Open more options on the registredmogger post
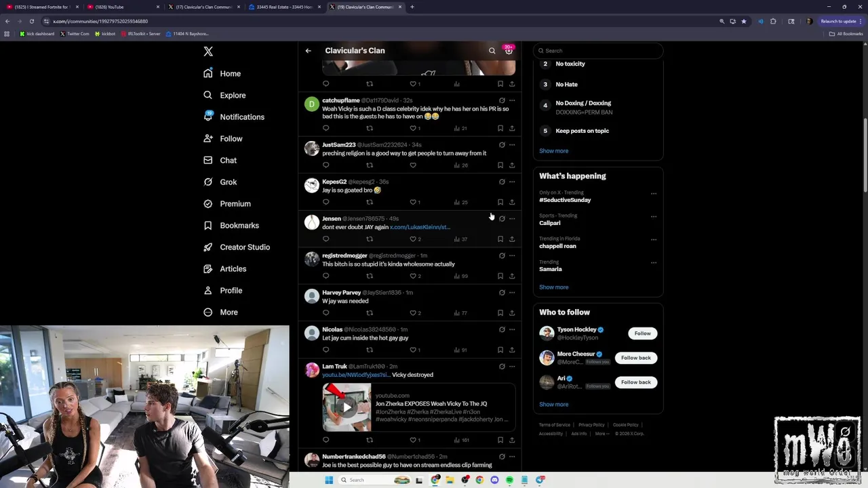 (512, 256)
